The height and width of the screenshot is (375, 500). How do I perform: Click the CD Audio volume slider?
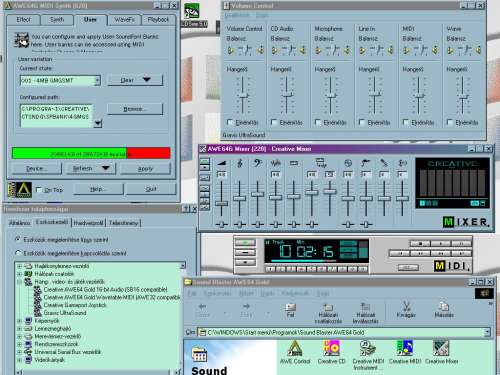click(286, 96)
